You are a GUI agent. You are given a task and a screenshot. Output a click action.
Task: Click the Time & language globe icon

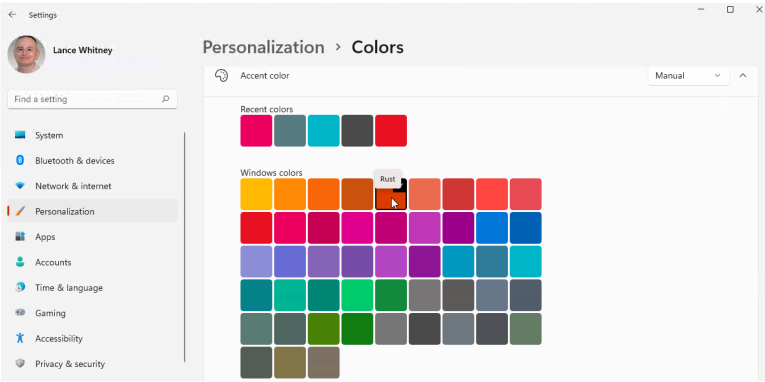click(20, 287)
